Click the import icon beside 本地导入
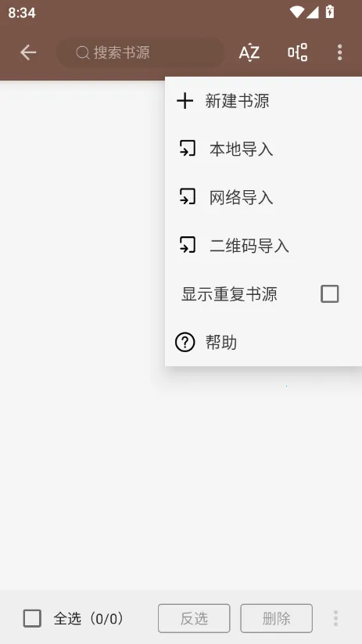The image size is (362, 644). 188,149
